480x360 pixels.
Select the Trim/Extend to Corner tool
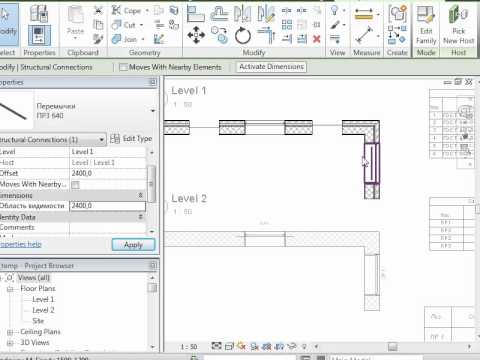point(266,35)
